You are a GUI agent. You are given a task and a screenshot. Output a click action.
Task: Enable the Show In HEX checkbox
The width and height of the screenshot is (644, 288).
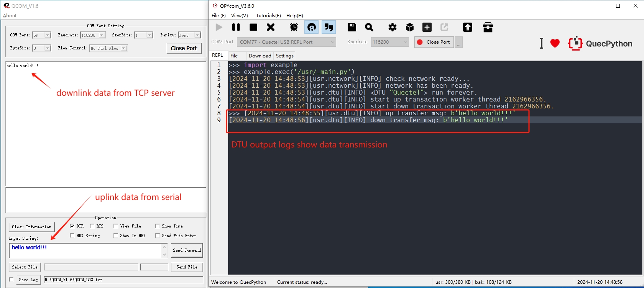[116, 236]
